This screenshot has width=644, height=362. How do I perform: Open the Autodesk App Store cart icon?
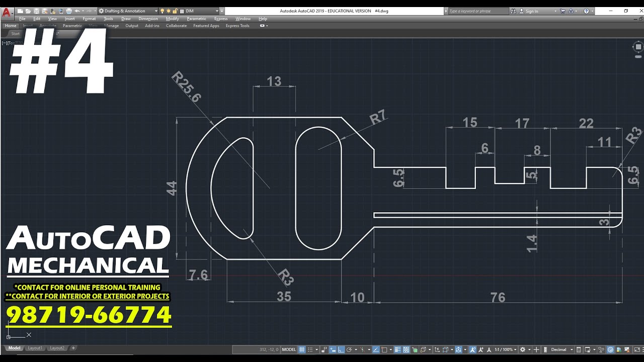coord(562,11)
